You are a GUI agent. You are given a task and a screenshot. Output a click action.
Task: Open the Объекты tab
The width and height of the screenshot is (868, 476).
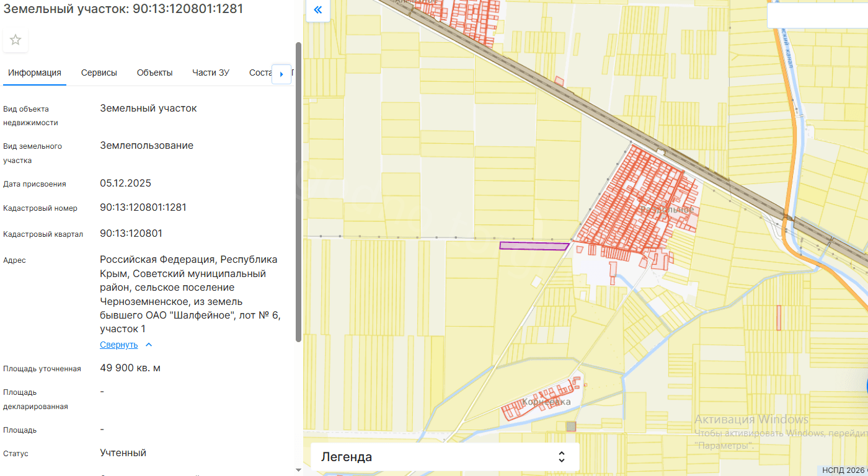click(154, 73)
